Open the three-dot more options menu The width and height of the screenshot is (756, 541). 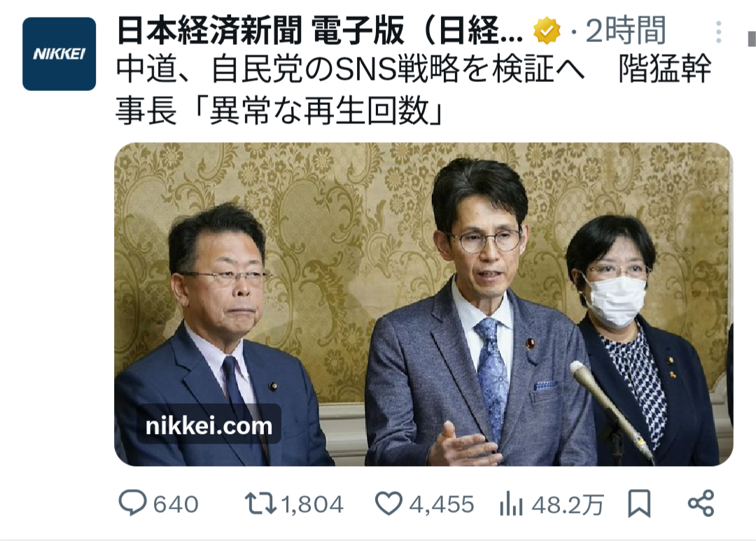click(x=718, y=32)
